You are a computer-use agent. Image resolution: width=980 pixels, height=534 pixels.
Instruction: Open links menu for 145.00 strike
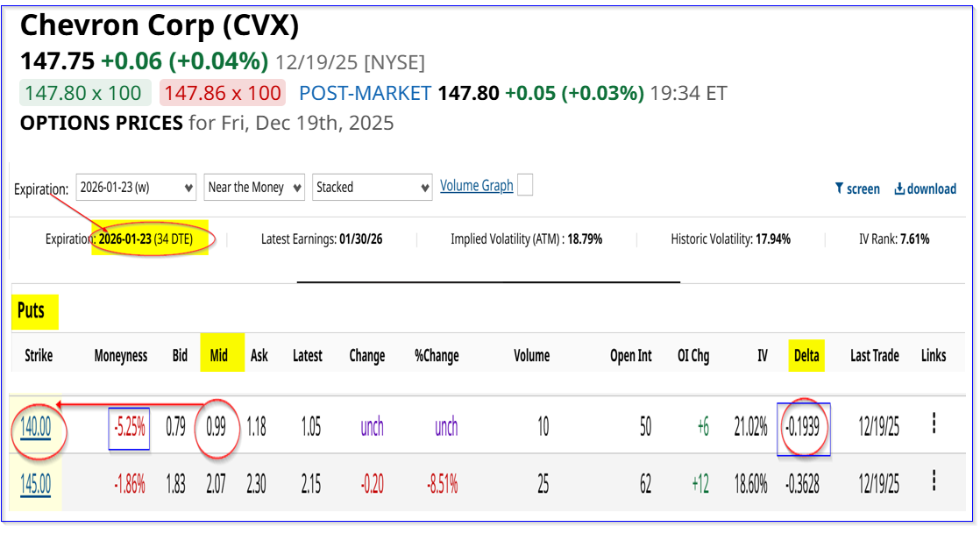click(934, 481)
